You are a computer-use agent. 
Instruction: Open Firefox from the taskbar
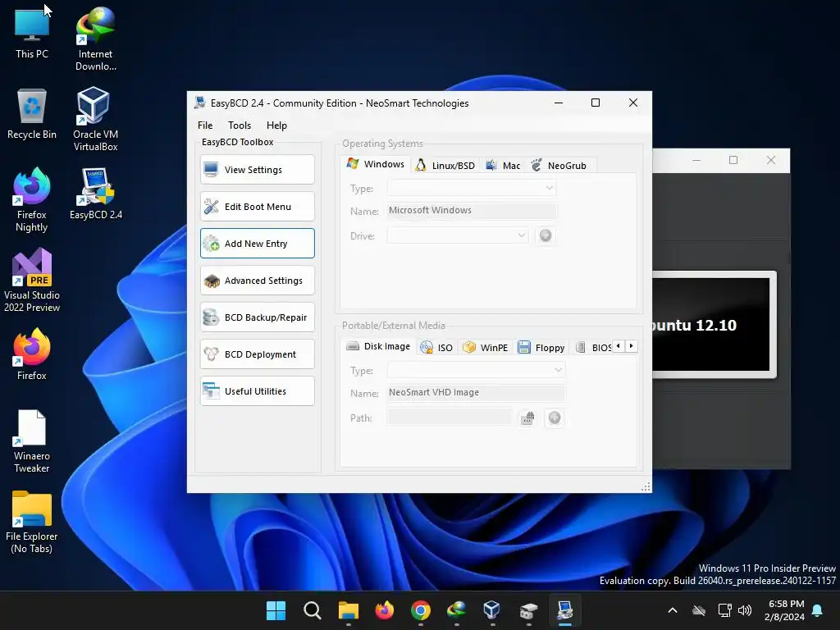(384, 610)
